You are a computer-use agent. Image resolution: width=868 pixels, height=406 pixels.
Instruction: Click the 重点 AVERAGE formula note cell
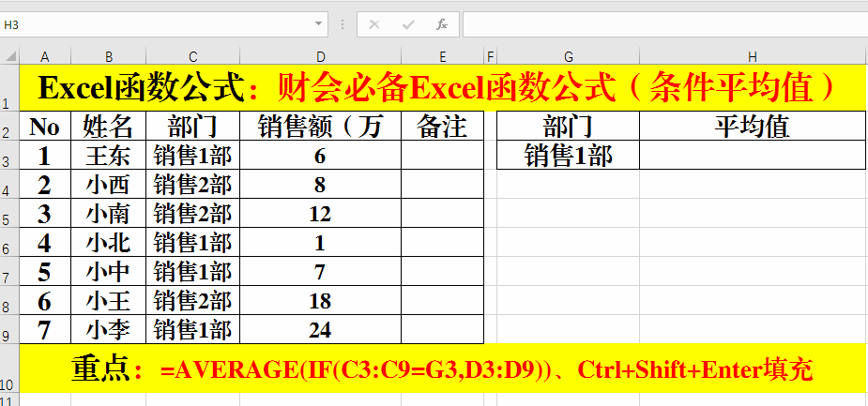click(443, 368)
